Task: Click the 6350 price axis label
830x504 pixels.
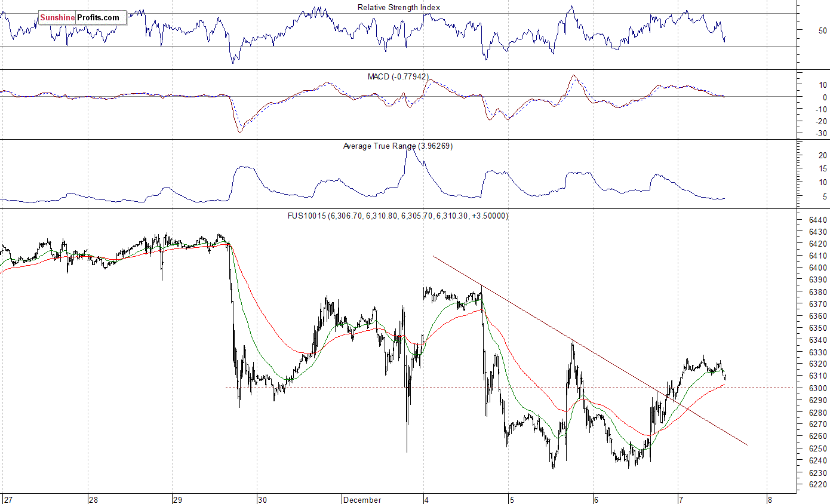Action: point(818,328)
